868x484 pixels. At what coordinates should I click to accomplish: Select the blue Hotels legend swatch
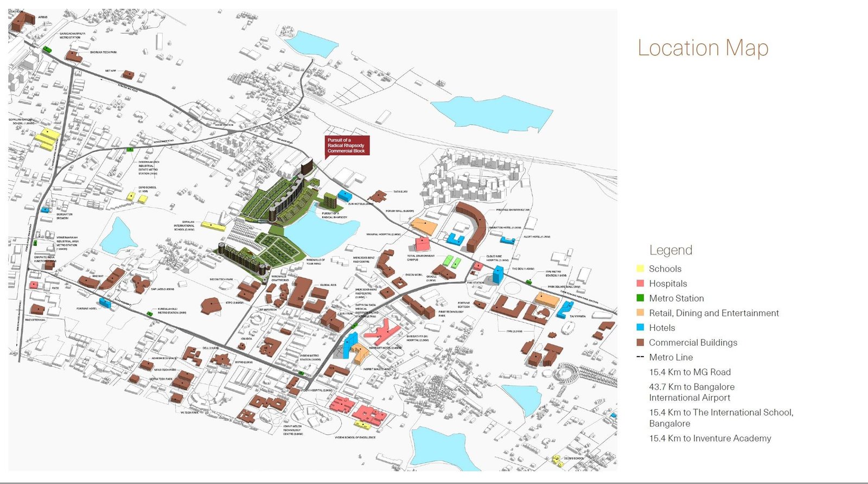click(x=640, y=328)
